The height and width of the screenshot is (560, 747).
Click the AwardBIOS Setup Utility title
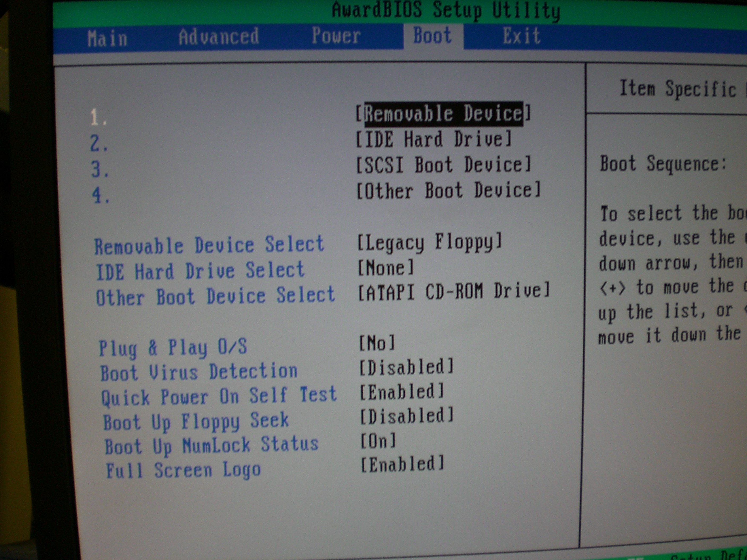tap(446, 11)
